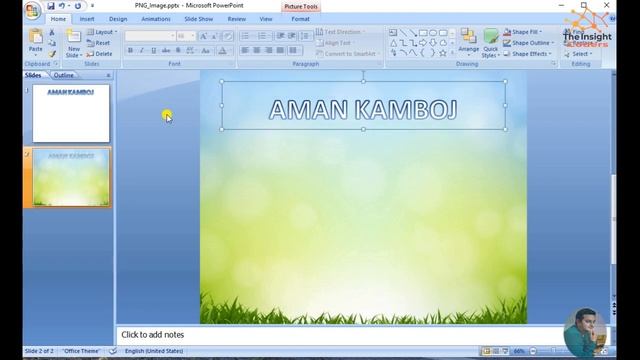
Task: Open the Shape Fill dropdown
Action: point(522,32)
